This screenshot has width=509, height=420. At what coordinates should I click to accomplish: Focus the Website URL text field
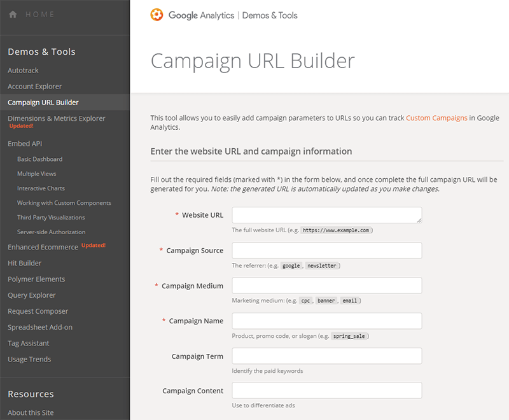(x=326, y=215)
